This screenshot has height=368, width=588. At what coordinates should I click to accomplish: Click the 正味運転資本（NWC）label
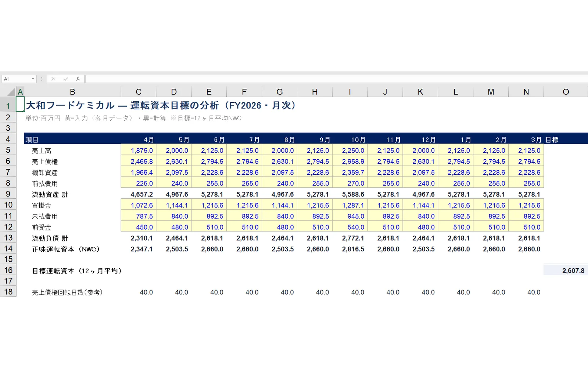[66, 249]
